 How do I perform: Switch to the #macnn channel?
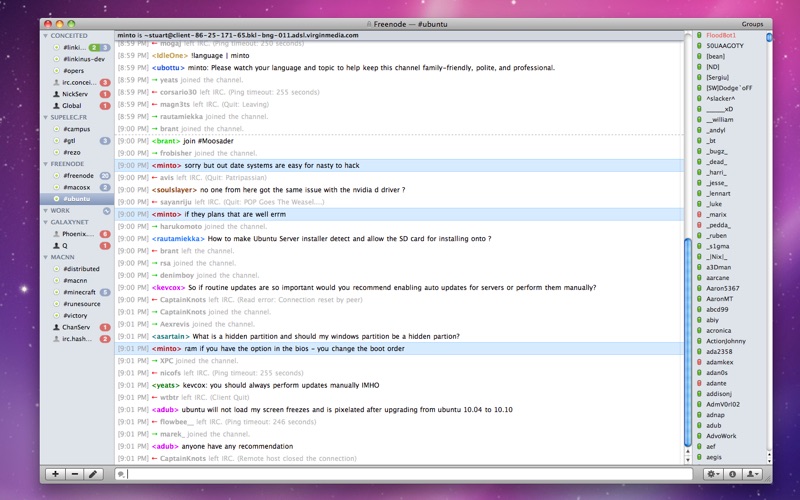pos(77,281)
